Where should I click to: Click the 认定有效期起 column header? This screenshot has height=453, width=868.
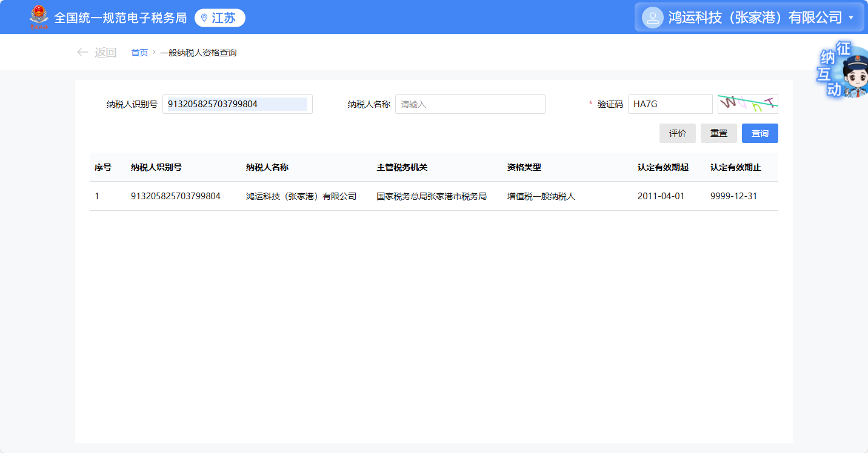tap(663, 168)
